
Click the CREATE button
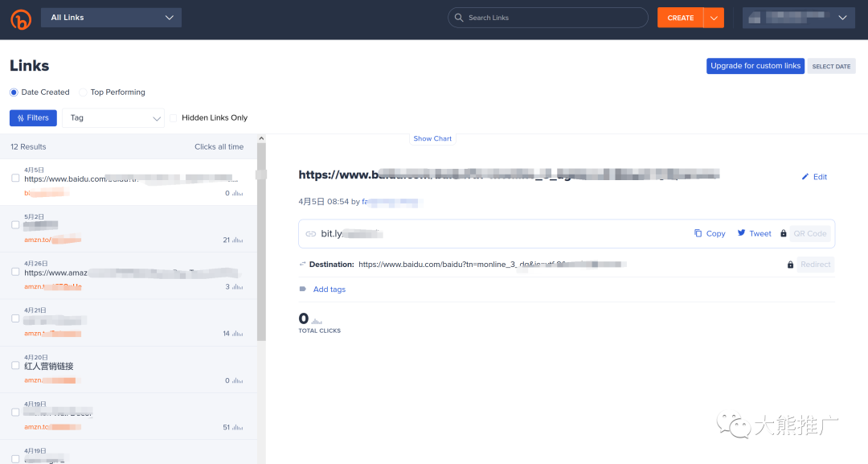[x=681, y=18]
